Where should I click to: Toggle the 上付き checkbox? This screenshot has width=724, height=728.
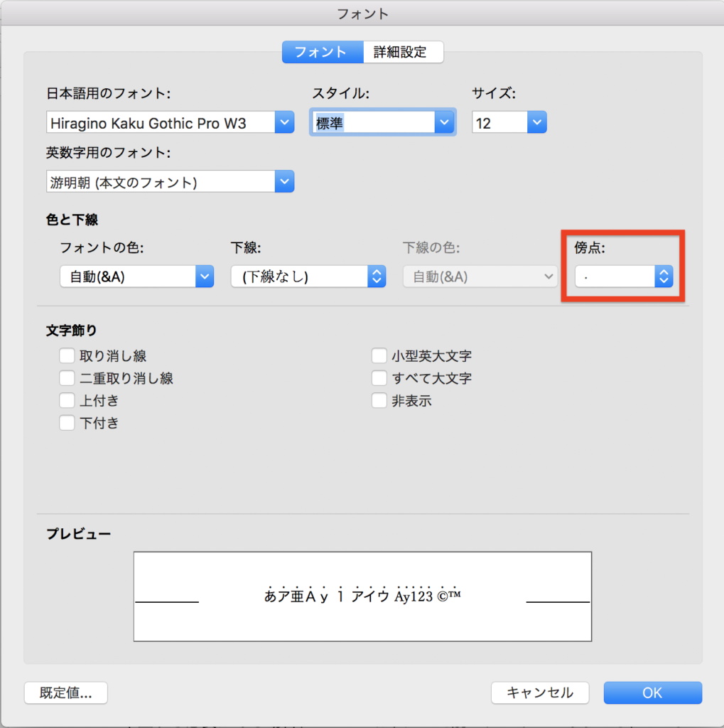click(x=67, y=400)
